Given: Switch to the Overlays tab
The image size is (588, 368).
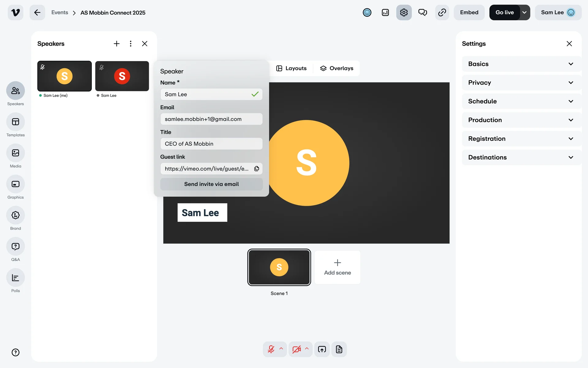Looking at the screenshot, I should tap(337, 68).
